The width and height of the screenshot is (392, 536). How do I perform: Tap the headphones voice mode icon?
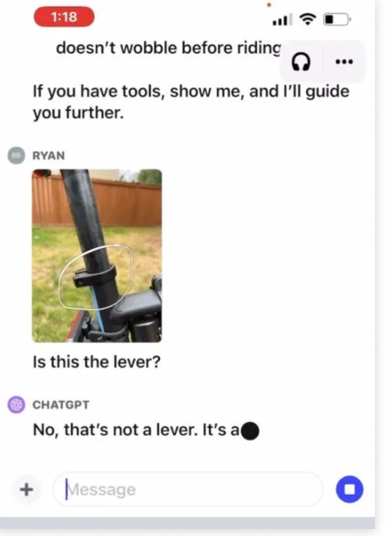(301, 62)
